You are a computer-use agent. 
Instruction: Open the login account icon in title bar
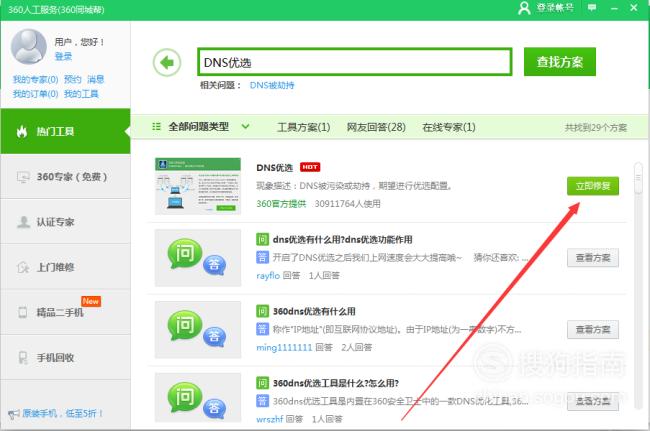524,8
